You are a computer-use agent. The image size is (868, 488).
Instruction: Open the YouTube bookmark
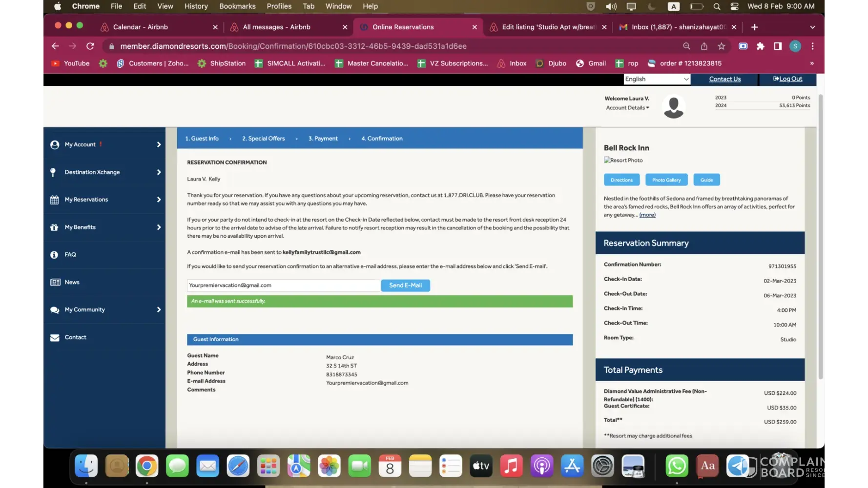pos(71,63)
